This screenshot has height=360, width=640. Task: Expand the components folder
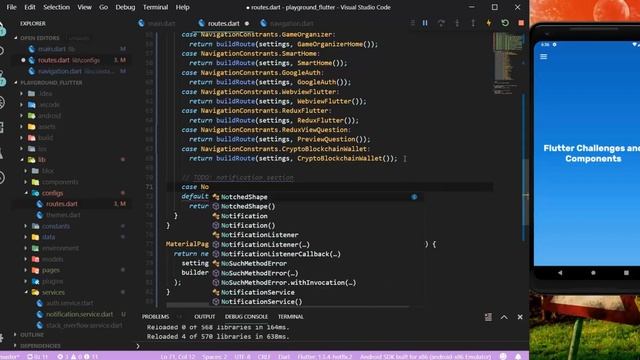pyautogui.click(x=60, y=182)
